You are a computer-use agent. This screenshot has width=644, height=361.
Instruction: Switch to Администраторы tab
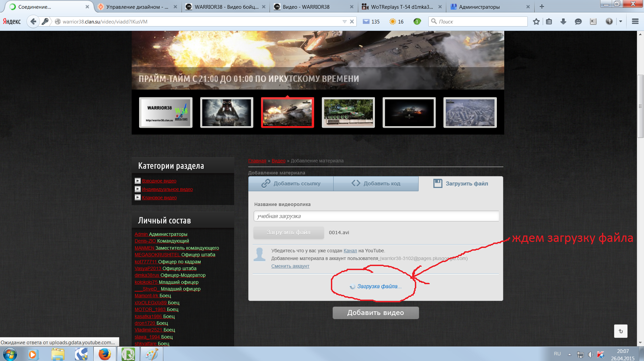click(x=490, y=7)
